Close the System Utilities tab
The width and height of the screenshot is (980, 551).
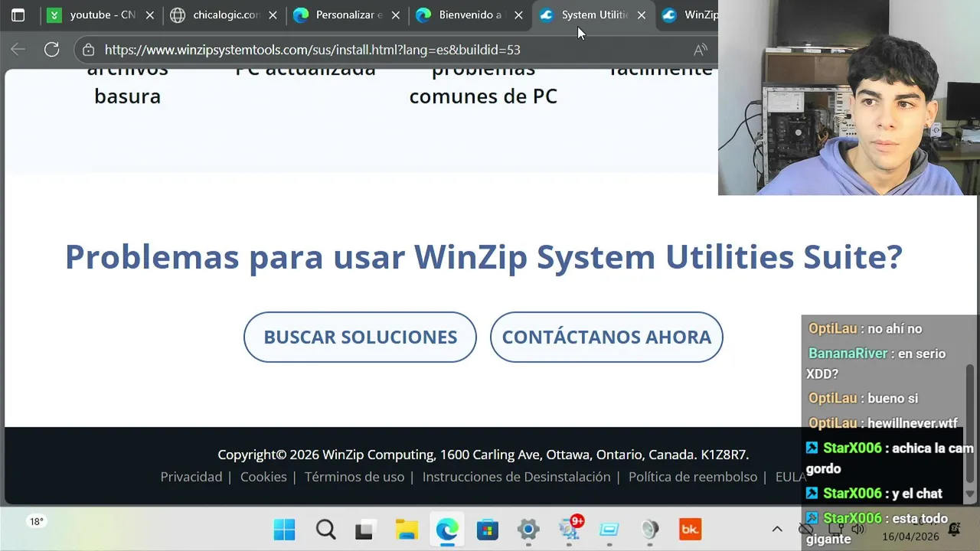tap(642, 15)
